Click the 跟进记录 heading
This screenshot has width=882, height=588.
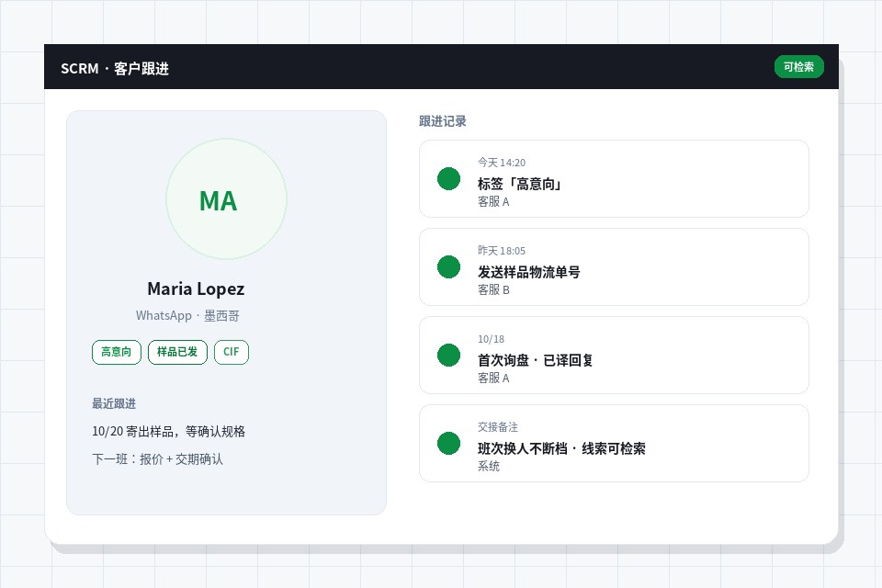pos(443,121)
